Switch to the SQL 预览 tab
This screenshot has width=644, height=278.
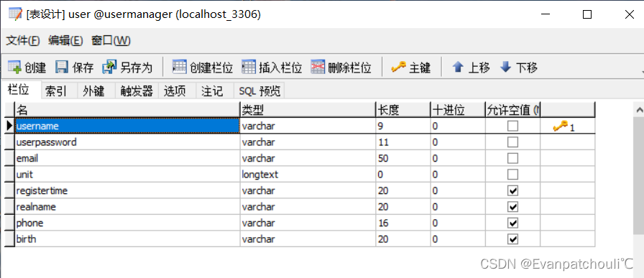coord(259,91)
